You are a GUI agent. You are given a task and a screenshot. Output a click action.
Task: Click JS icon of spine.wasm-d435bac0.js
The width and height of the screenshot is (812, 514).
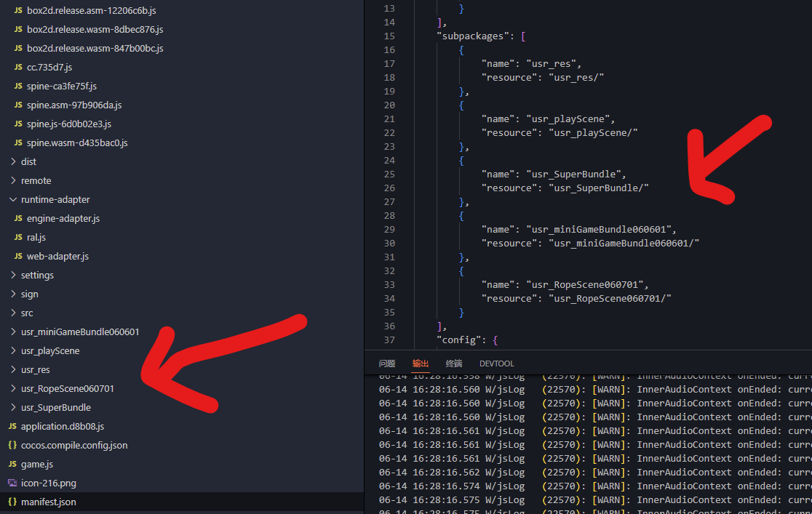pyautogui.click(x=18, y=143)
